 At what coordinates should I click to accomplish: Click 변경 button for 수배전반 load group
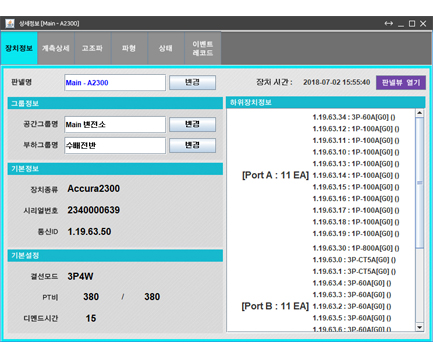pos(192,145)
